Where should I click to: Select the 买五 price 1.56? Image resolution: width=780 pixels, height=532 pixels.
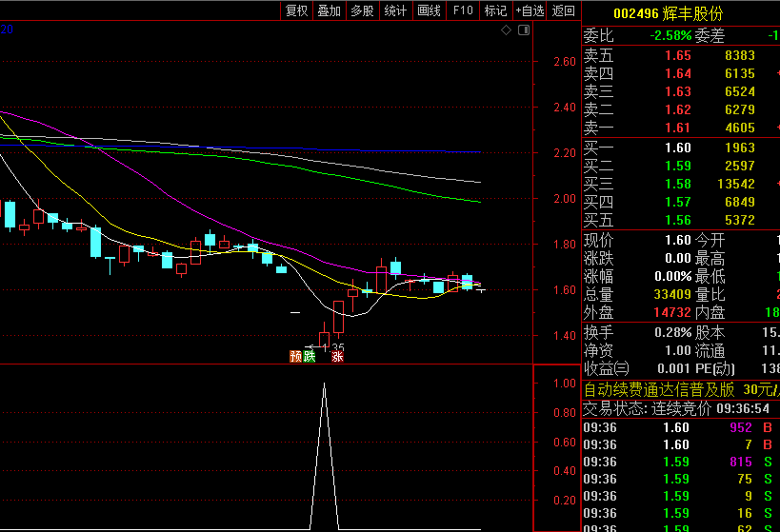pos(678,220)
